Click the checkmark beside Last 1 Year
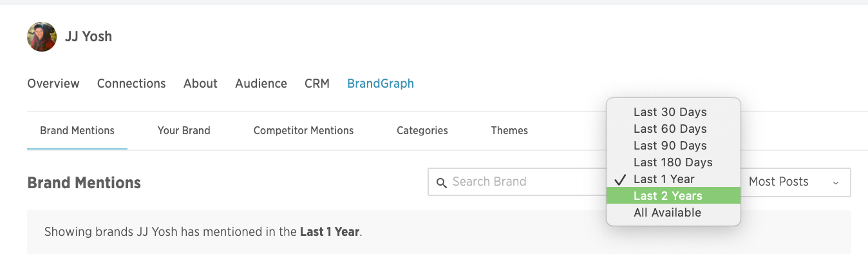The height and width of the screenshot is (263, 868). tap(621, 179)
